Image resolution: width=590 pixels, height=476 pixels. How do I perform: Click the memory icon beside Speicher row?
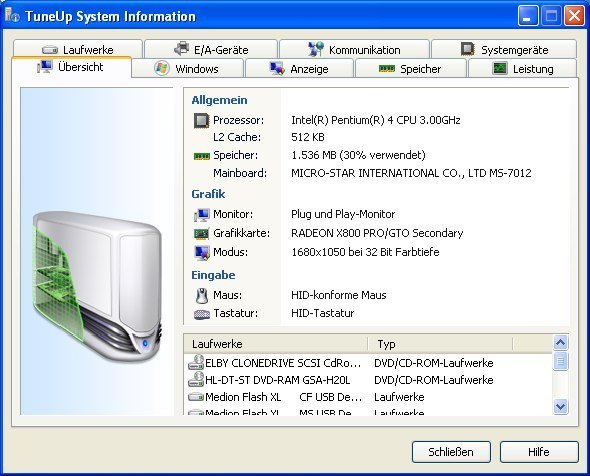[x=202, y=156]
